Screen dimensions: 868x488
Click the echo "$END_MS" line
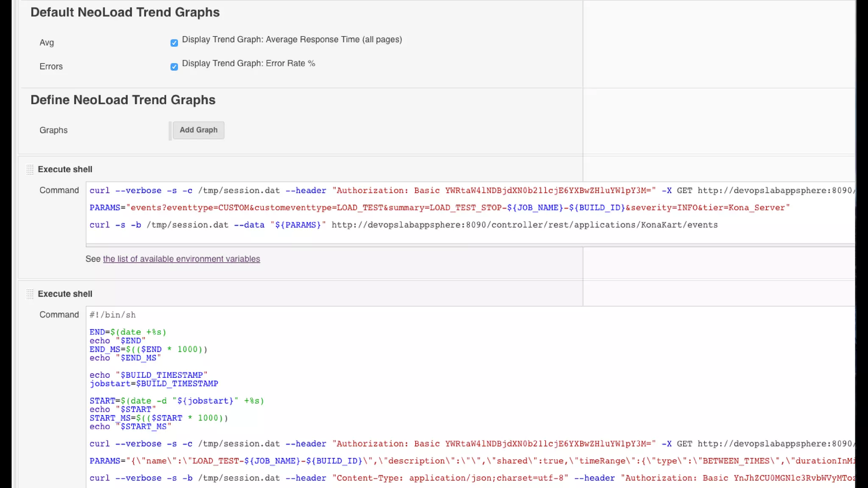(125, 358)
